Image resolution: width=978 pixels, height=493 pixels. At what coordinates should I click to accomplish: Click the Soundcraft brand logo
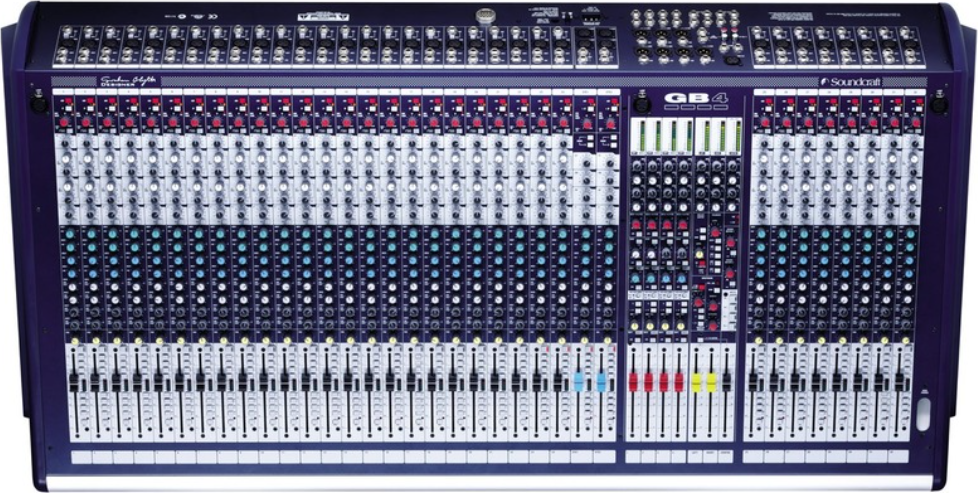(851, 82)
